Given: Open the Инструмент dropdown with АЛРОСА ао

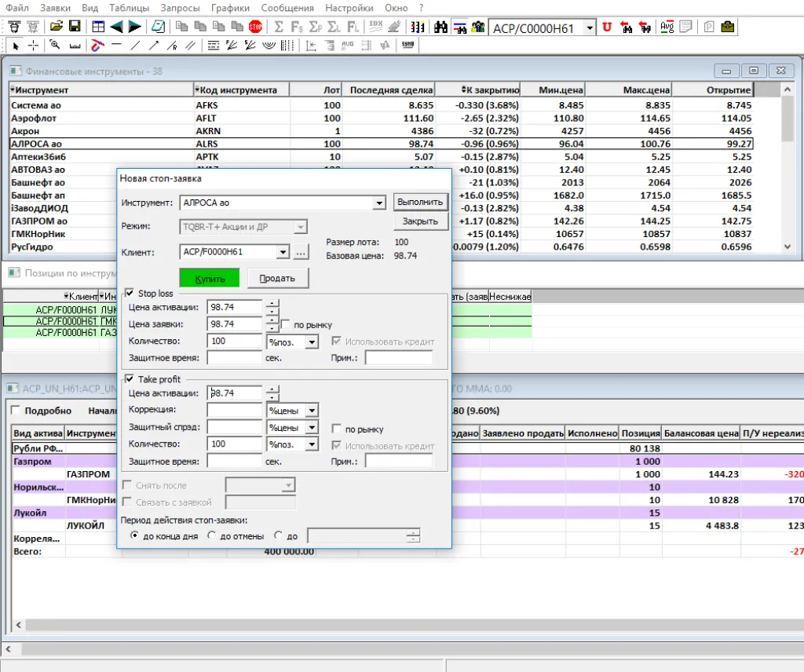Looking at the screenshot, I should 379,203.
